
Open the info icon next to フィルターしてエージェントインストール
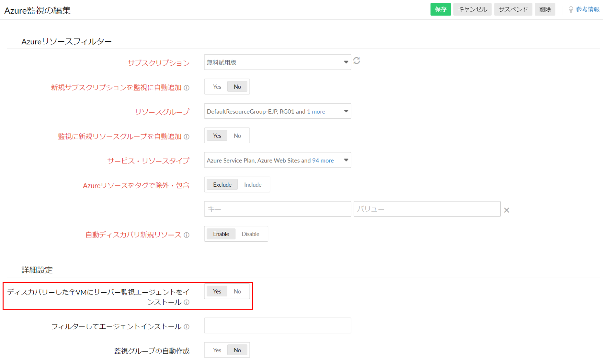pos(187,327)
